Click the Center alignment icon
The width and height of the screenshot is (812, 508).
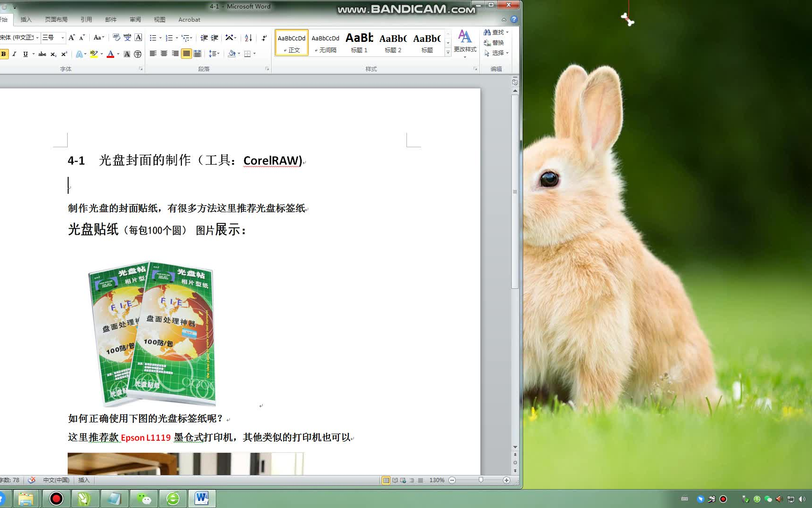coord(164,54)
